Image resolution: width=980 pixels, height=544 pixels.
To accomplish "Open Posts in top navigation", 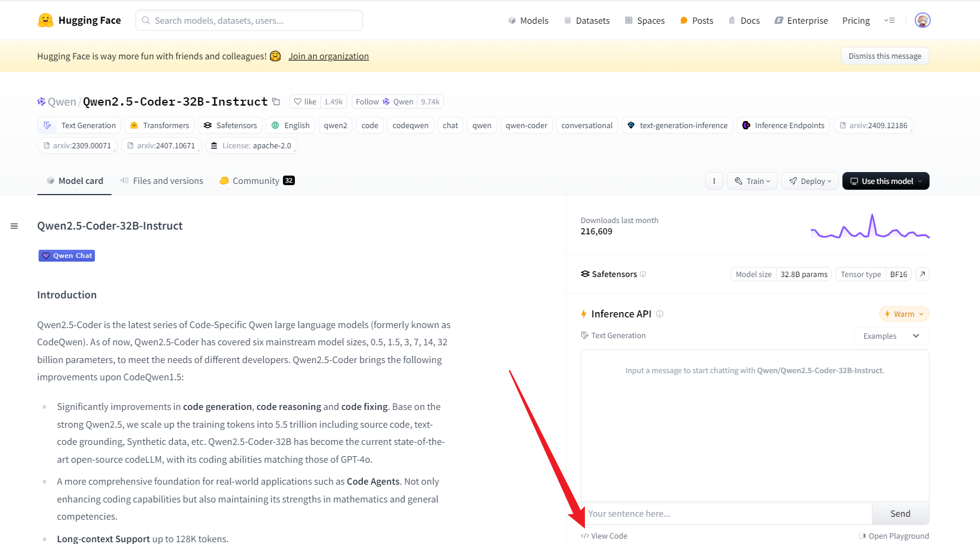I will tap(696, 20).
